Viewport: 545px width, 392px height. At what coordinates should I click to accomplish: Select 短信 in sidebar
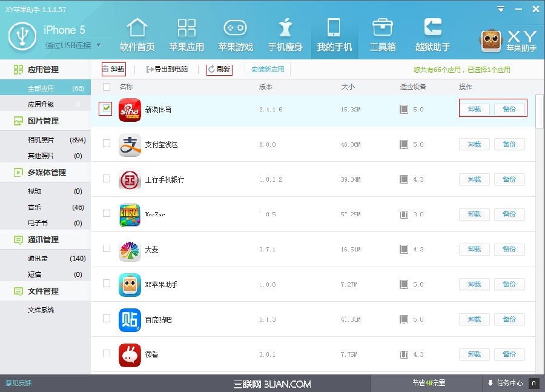click(x=45, y=274)
